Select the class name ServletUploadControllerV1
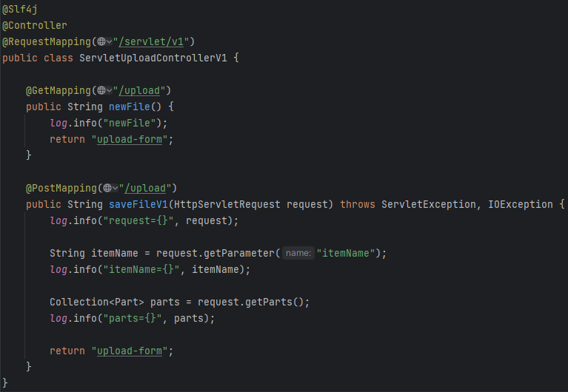This screenshot has height=392, width=568. tap(153, 58)
